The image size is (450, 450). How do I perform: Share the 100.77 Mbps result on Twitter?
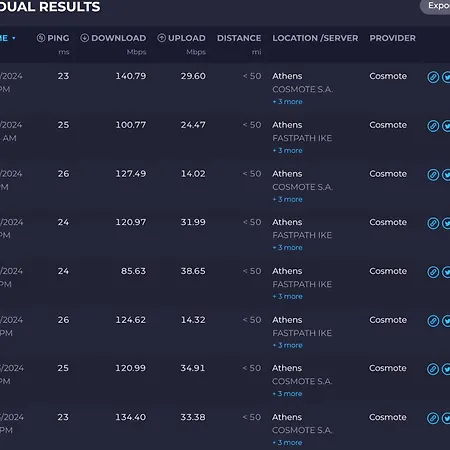(446, 126)
